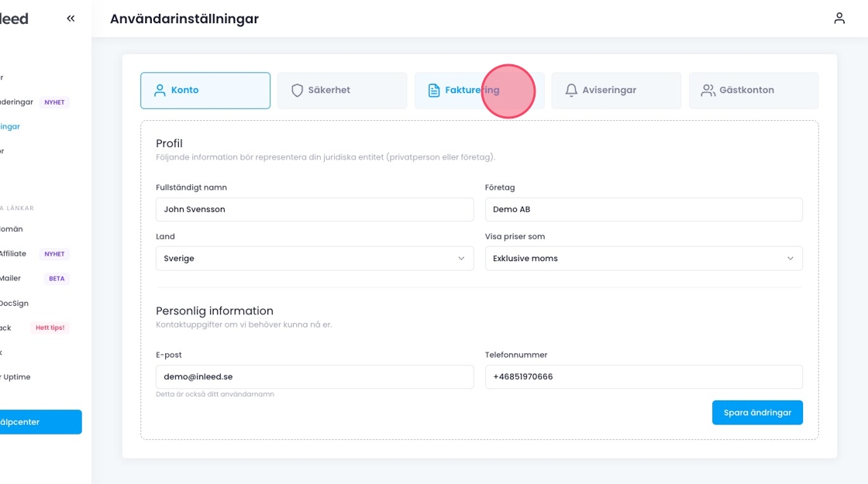Click the person icon on Konto tab
This screenshot has height=484, width=868.
point(160,91)
